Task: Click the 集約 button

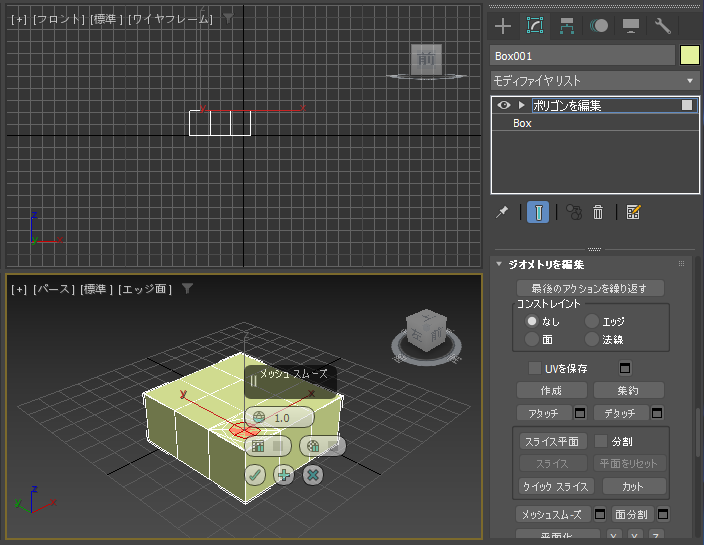Action: click(x=629, y=390)
